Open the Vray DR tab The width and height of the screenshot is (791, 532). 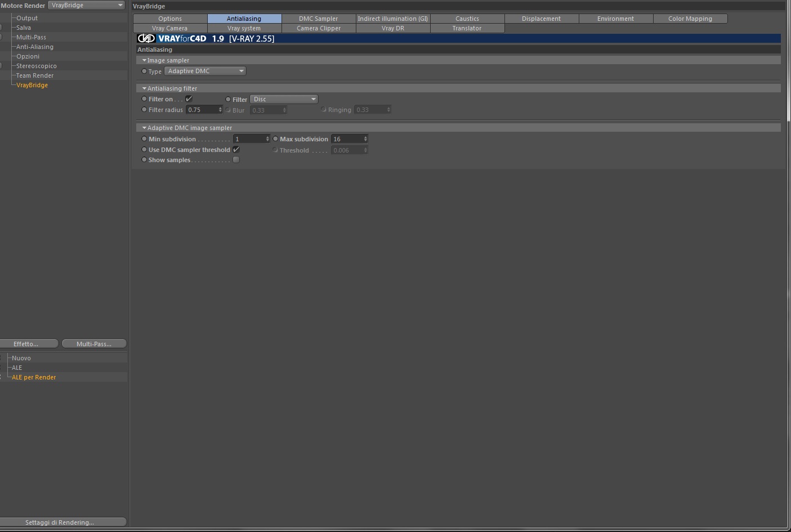[393, 28]
